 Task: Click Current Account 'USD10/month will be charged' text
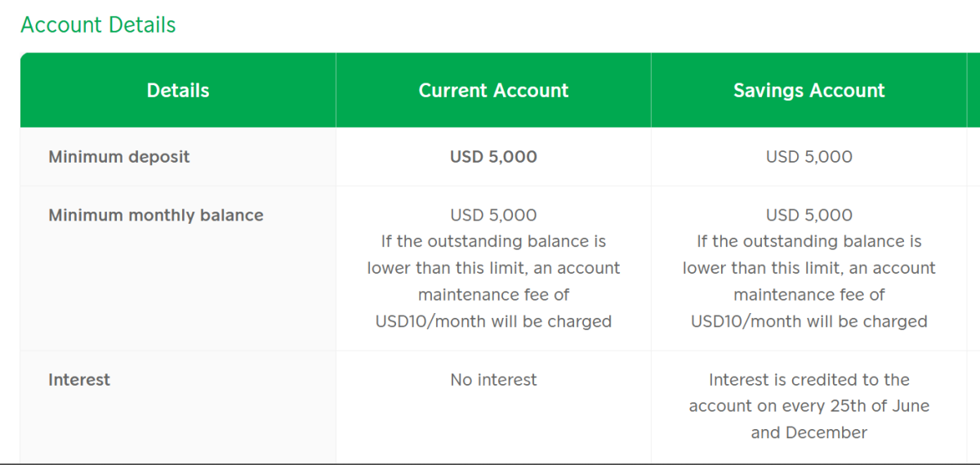click(493, 321)
